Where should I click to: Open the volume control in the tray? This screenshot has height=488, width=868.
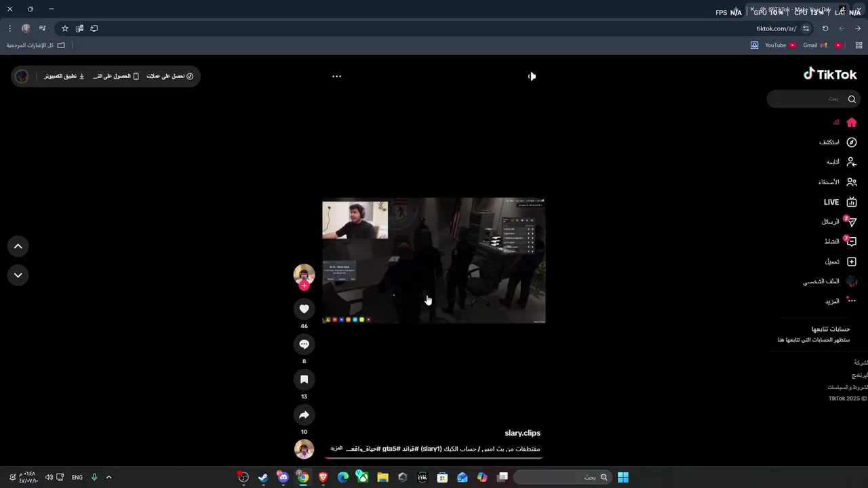click(x=49, y=477)
